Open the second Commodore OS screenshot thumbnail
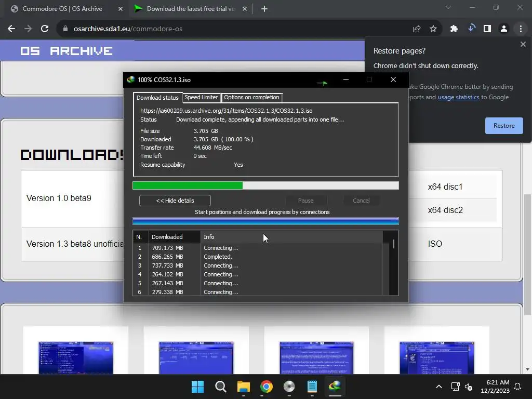 pyautogui.click(x=196, y=357)
